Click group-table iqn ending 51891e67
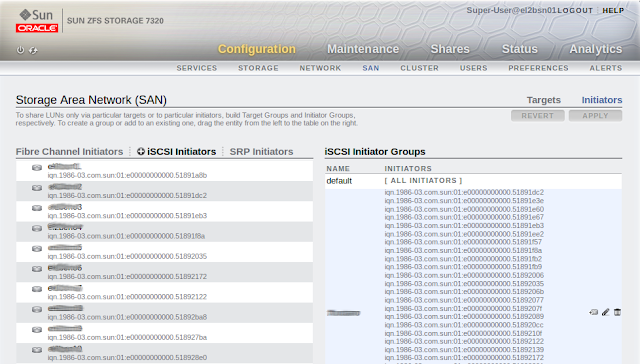640x364 pixels. tap(464, 217)
